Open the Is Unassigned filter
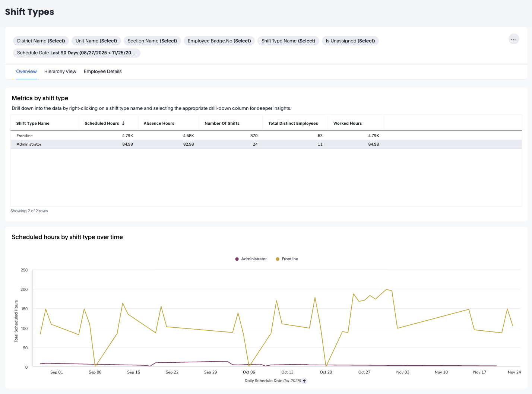The image size is (532, 394). coord(350,41)
